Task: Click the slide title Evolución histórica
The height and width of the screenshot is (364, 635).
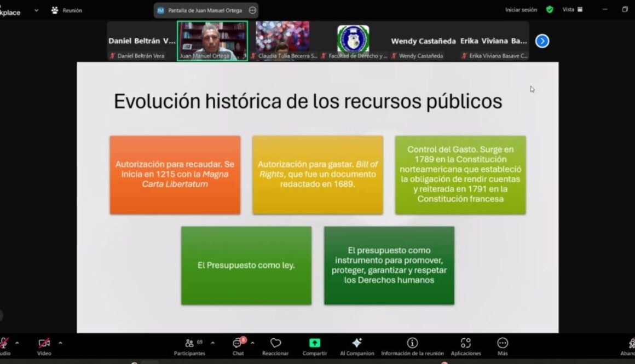Action: coord(308,101)
